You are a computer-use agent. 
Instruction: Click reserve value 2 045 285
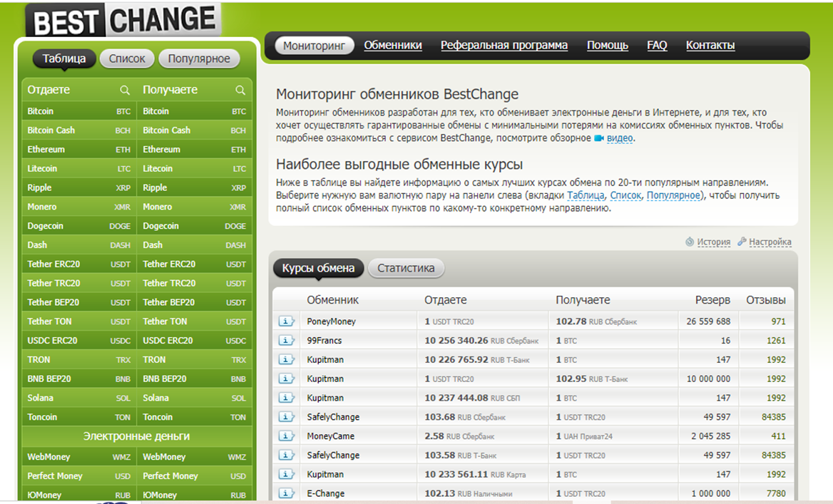[711, 436]
